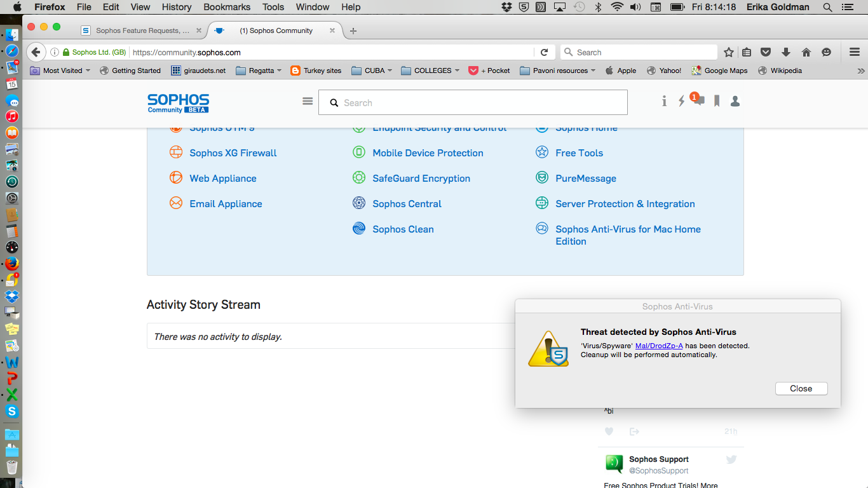Open the Firefox downloads arrow icon
The image size is (868, 488).
[786, 52]
